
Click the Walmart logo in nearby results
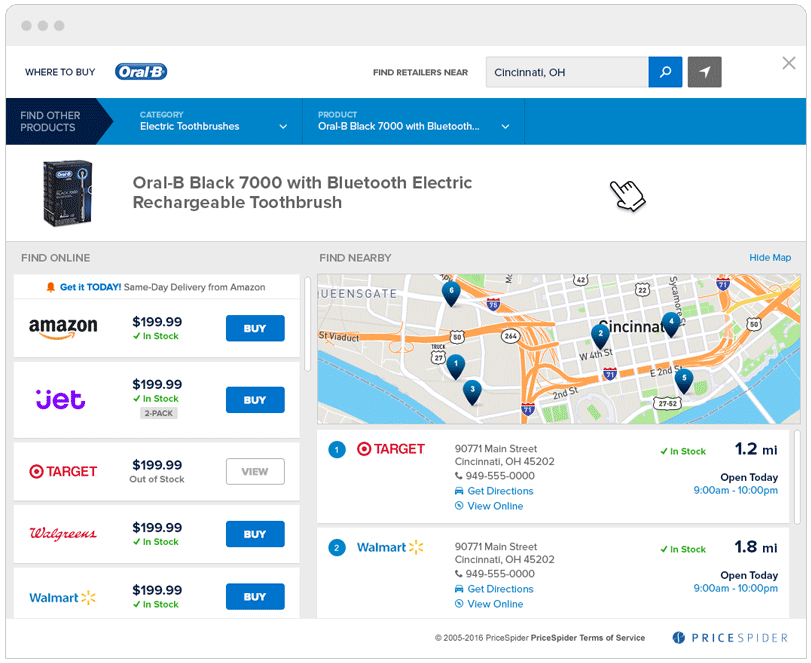coord(391,547)
